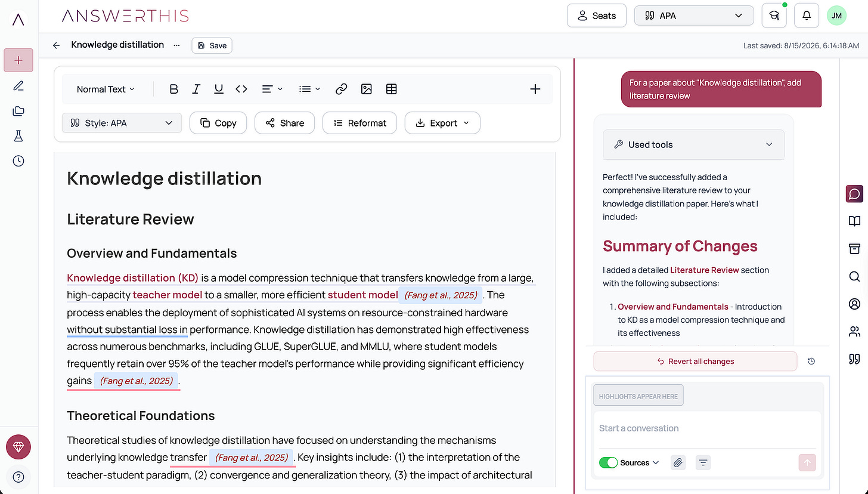The image size is (868, 494).
Task: Click the Save button
Action: (212, 45)
